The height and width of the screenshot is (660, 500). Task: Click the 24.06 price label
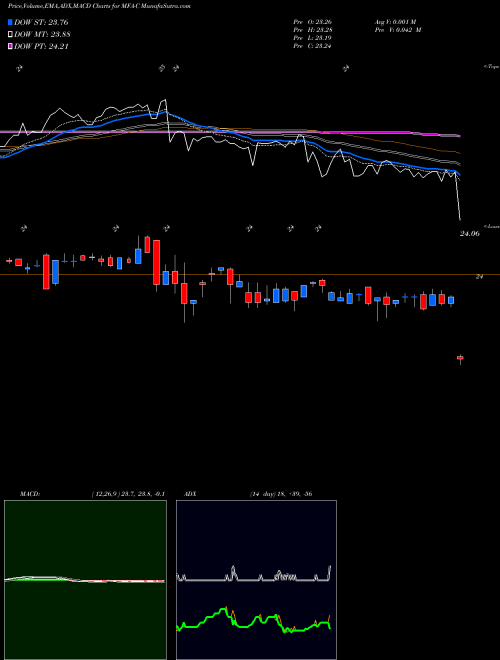tap(469, 234)
